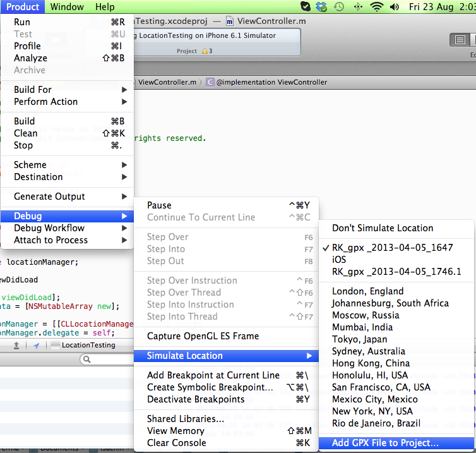This screenshot has width=476, height=453.
Task: Open the Window menu
Action: (67, 7)
